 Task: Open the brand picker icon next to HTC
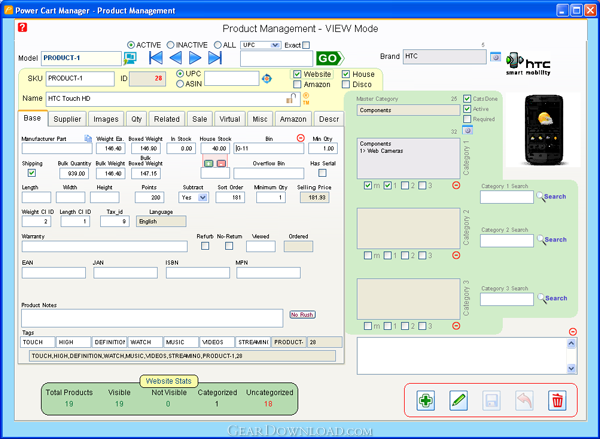pos(496,57)
